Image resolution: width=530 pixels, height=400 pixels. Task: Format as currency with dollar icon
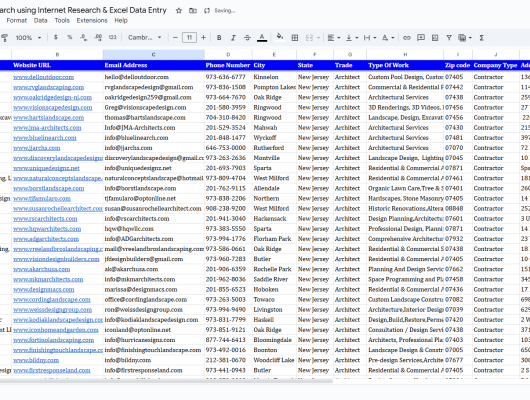pyautogui.click(x=55, y=38)
